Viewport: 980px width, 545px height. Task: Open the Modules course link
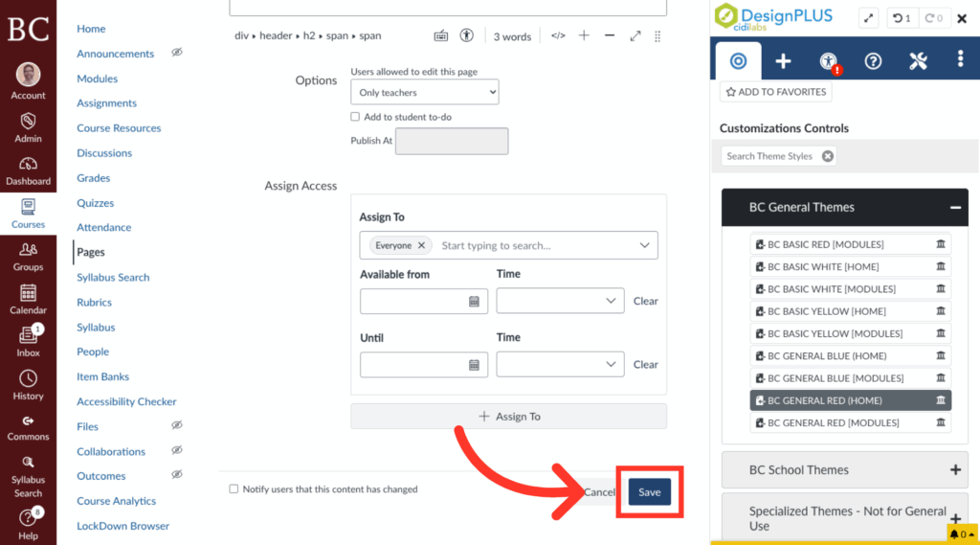pyautogui.click(x=97, y=79)
